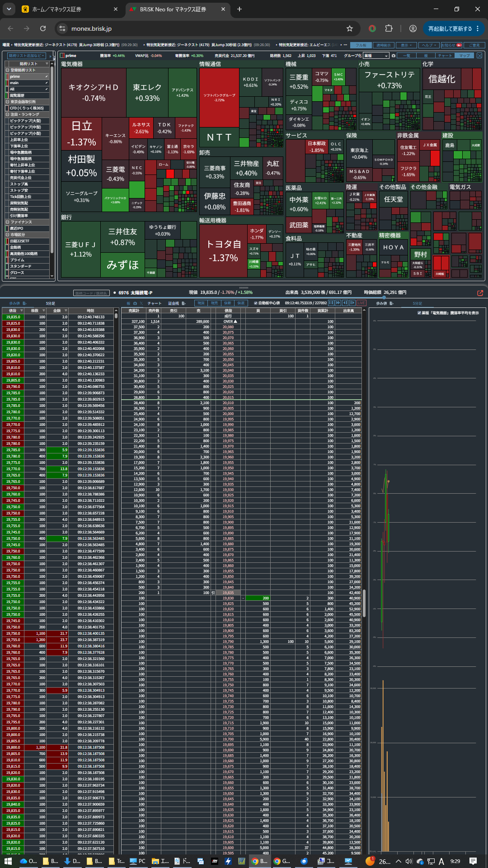
Task: Open Chrome extensions puzzle icon
Action: 389,28
